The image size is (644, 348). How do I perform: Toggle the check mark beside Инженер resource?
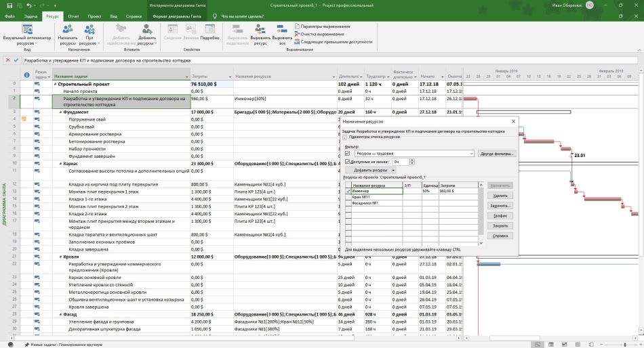pyautogui.click(x=348, y=191)
